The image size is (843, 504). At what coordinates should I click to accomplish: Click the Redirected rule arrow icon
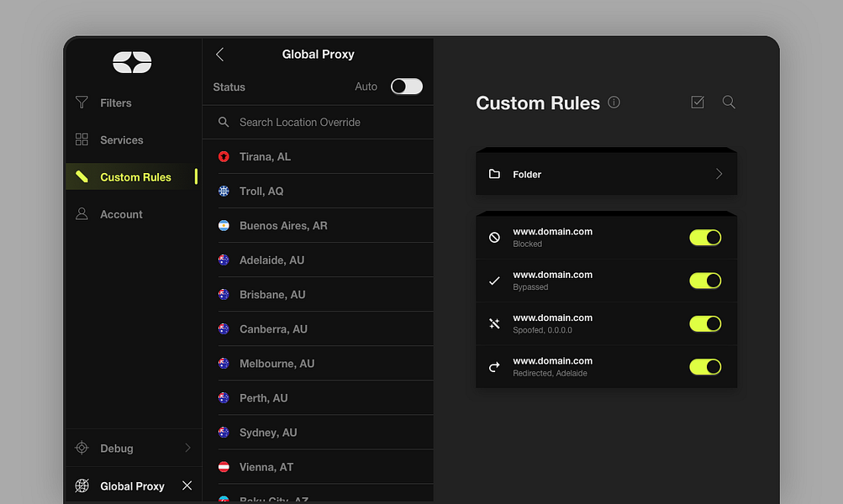pos(494,367)
